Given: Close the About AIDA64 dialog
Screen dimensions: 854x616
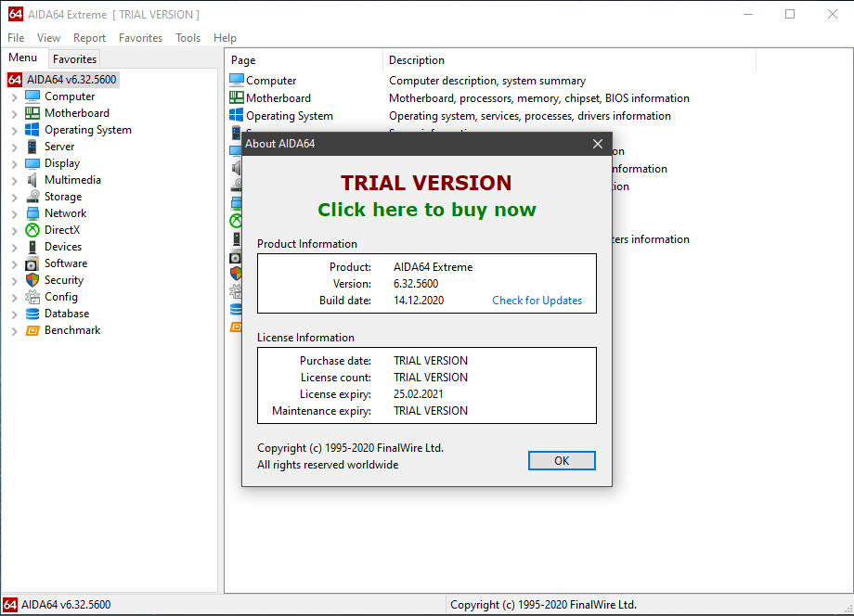Looking at the screenshot, I should pos(598,144).
